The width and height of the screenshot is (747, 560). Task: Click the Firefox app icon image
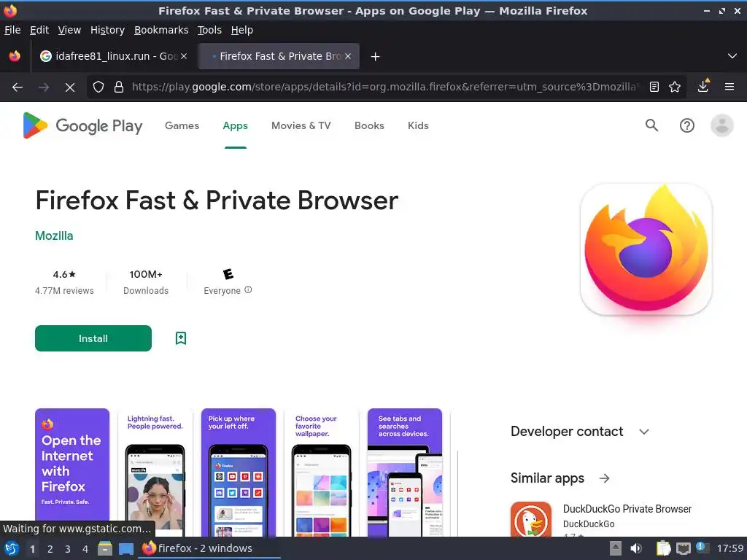click(x=646, y=249)
